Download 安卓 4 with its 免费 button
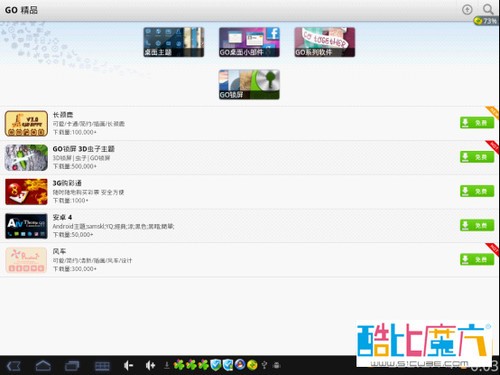This screenshot has width=500, height=375. pos(477,225)
